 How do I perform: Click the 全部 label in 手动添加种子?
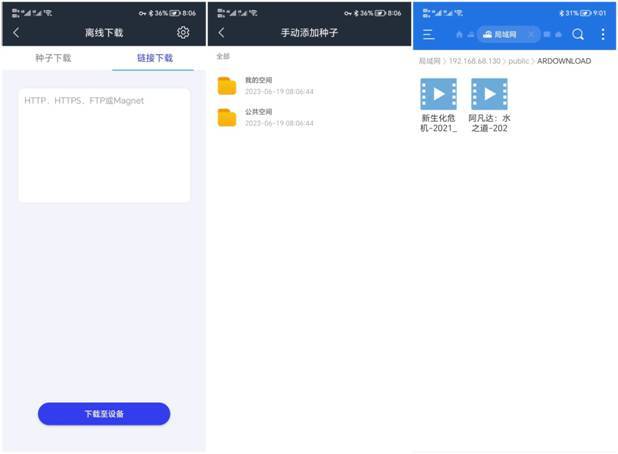(x=223, y=56)
